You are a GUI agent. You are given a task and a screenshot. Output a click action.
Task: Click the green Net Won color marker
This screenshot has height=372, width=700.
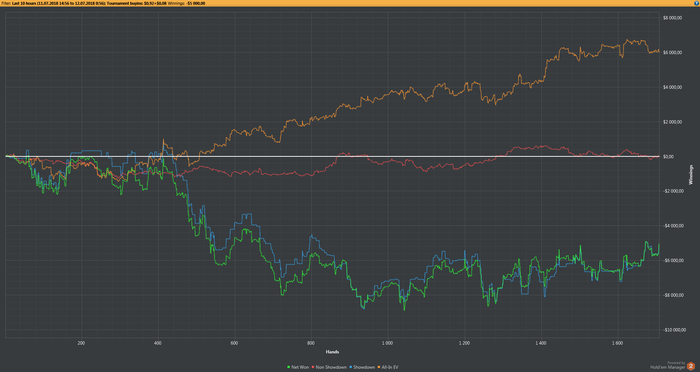[x=288, y=367]
